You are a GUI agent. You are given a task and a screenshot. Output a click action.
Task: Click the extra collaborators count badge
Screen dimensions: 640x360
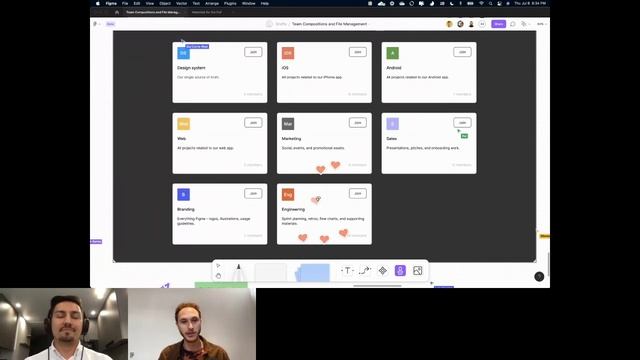tap(482, 24)
